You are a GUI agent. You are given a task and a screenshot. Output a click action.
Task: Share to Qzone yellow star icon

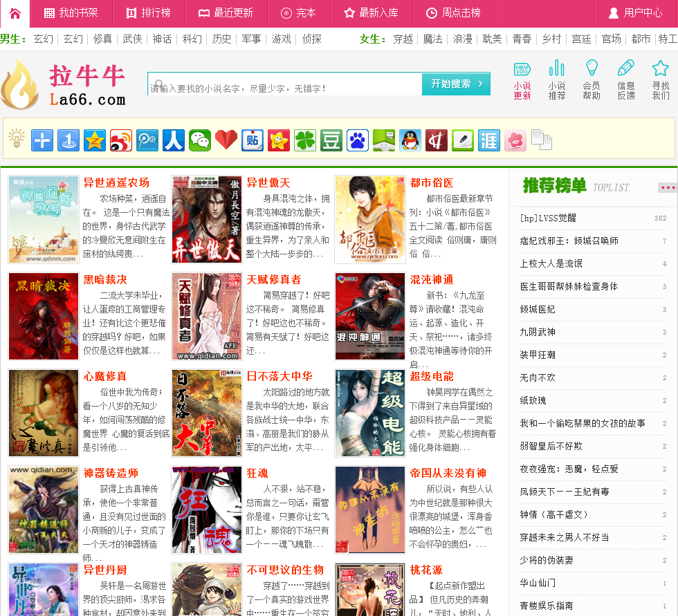pos(95,140)
